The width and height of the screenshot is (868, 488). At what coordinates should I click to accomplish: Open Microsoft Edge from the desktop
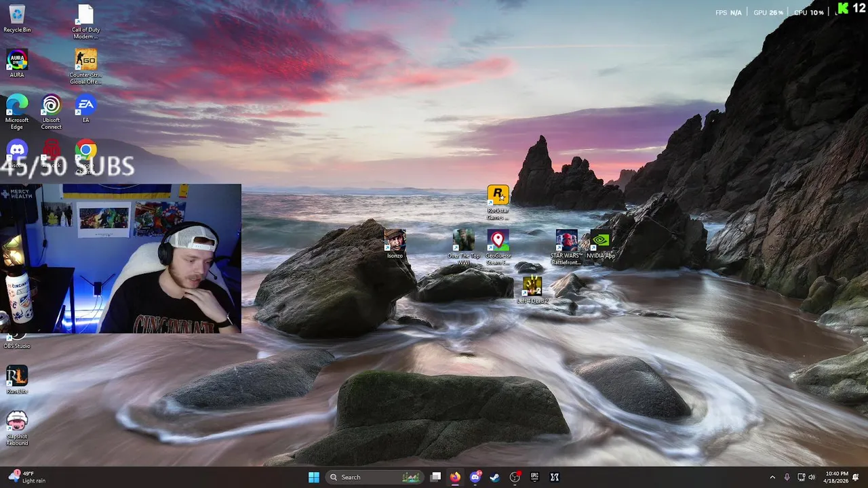pyautogui.click(x=17, y=112)
